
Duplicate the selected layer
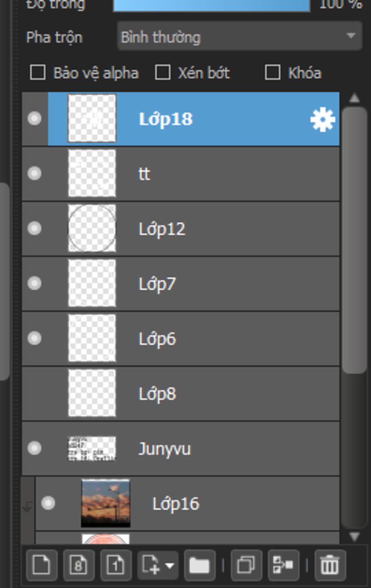tap(246, 565)
